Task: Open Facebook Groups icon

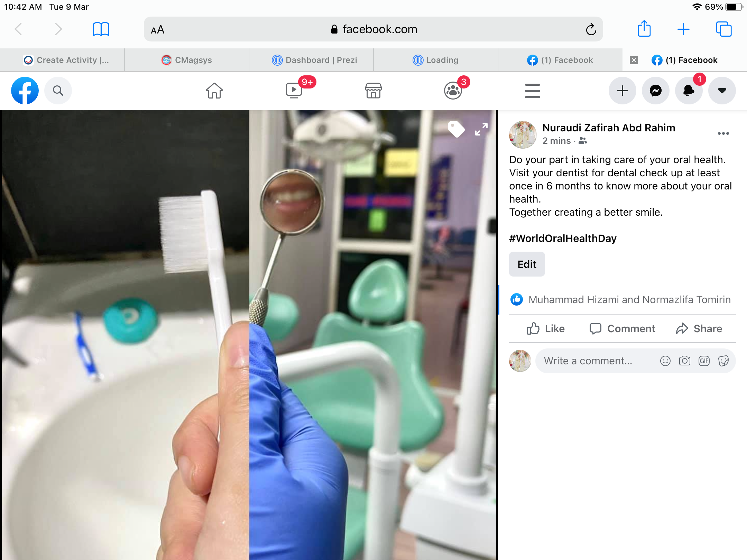Action: pyautogui.click(x=453, y=91)
